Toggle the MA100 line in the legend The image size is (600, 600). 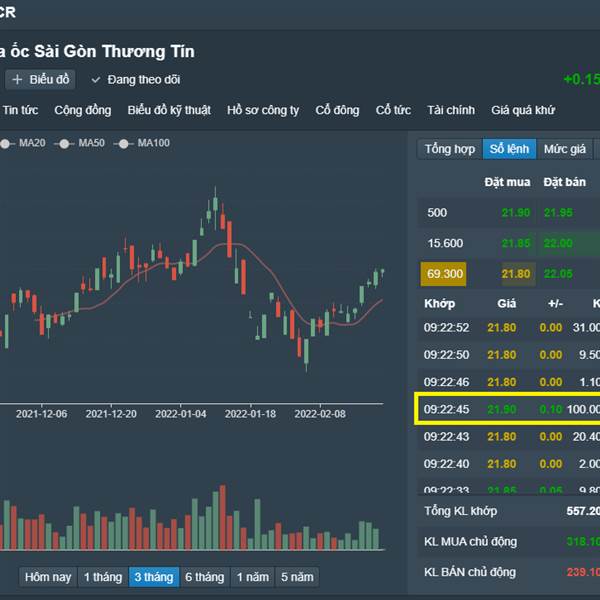click(142, 143)
